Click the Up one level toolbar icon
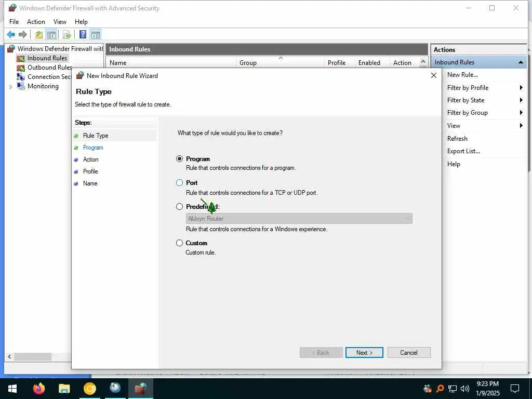 point(39,34)
